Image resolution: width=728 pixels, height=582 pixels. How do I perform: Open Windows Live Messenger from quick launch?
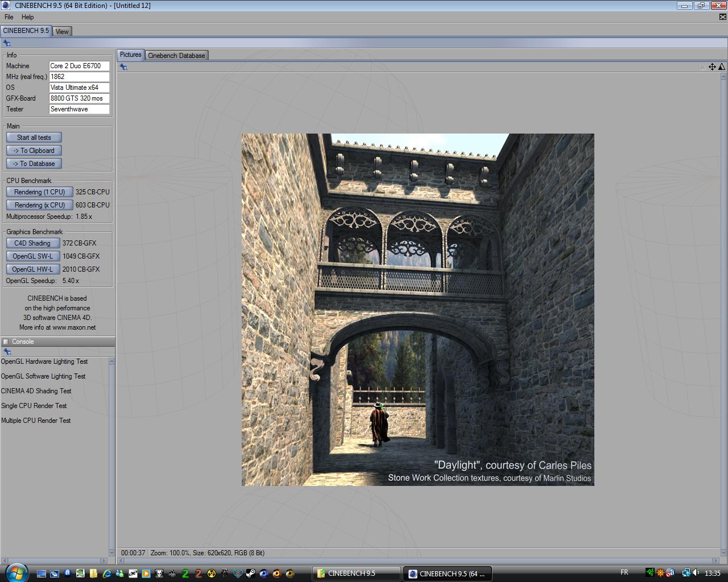pyautogui.click(x=120, y=573)
